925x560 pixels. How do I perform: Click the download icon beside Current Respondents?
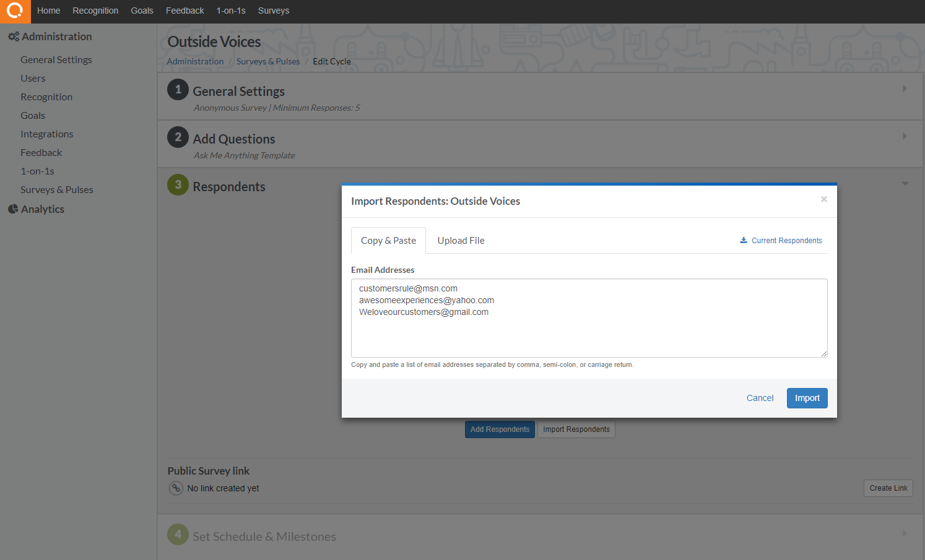tap(744, 241)
